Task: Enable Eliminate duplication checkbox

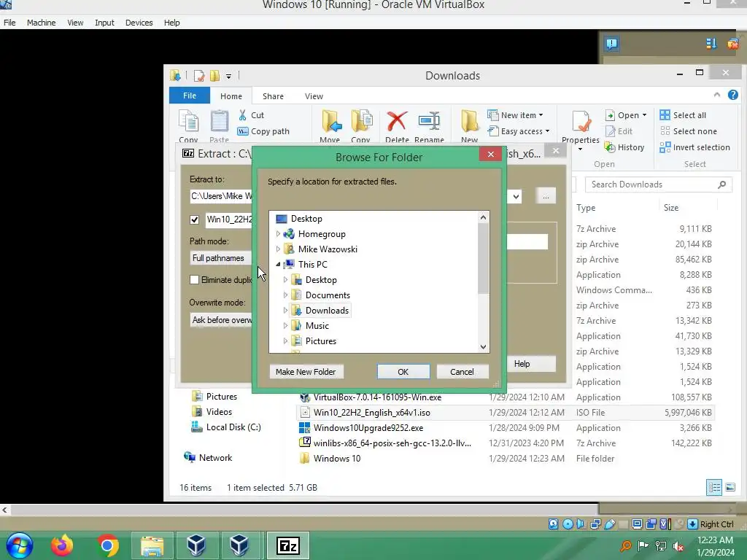Action: (194, 280)
